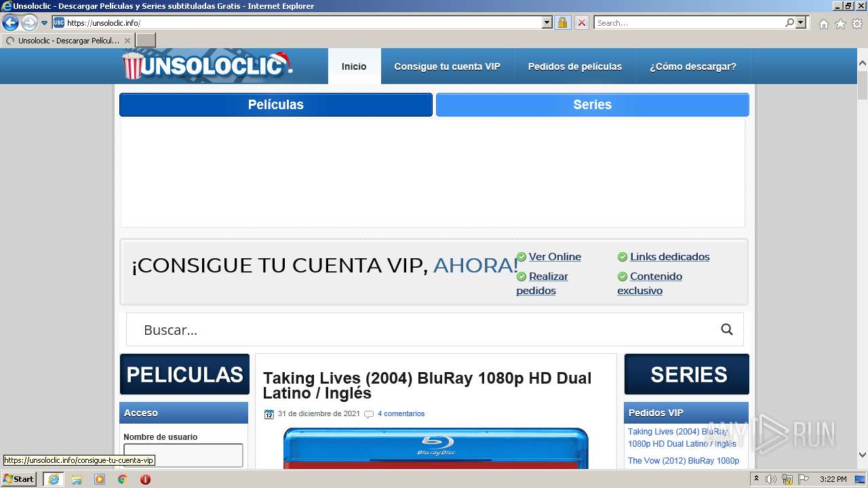Open the Chrome taskbar icon
Screen dimensions: 868x488
[x=122, y=479]
